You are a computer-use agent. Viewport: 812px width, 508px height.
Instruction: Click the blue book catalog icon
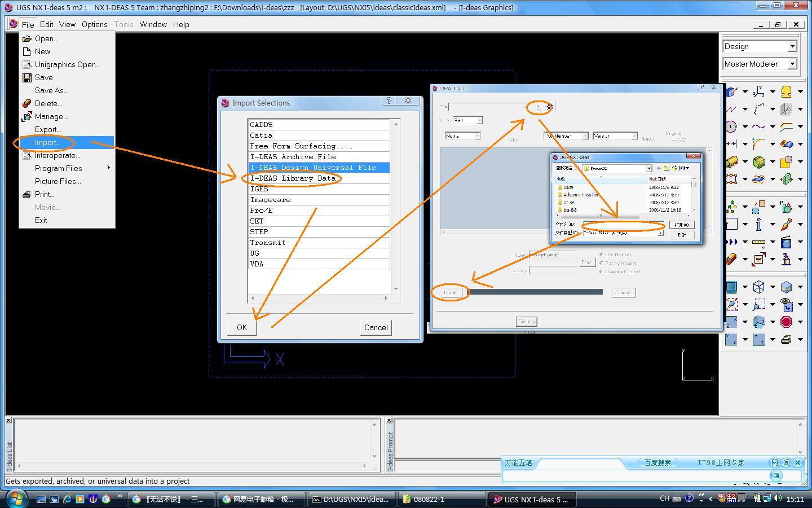(x=786, y=242)
